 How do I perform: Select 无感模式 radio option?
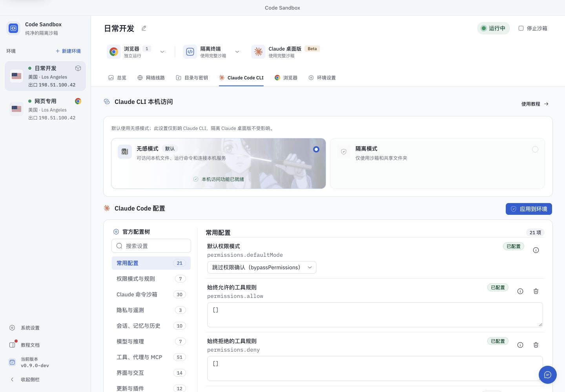(x=316, y=149)
